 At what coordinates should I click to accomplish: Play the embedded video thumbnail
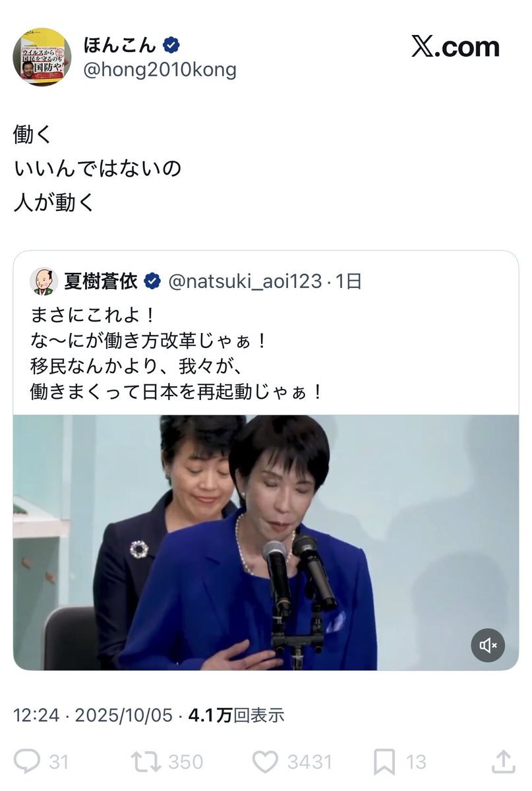pos(266,542)
